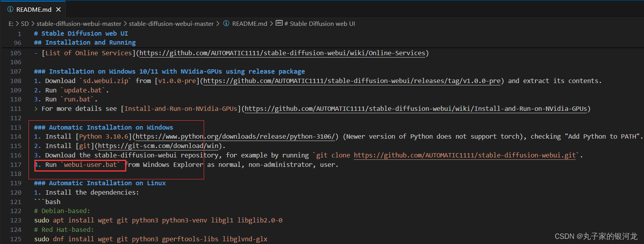
Task: Click '[git]' link label on line 115
Action: click(85, 146)
